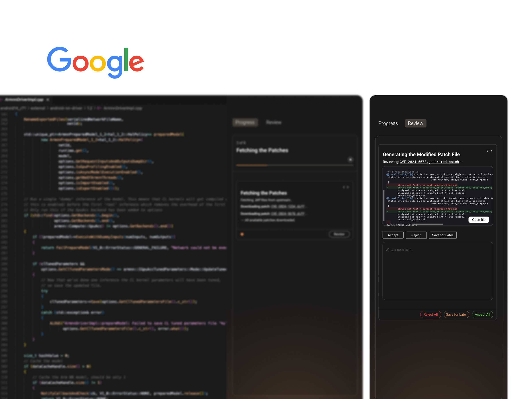
Task: Reject the current patch
Action: click(x=416, y=235)
